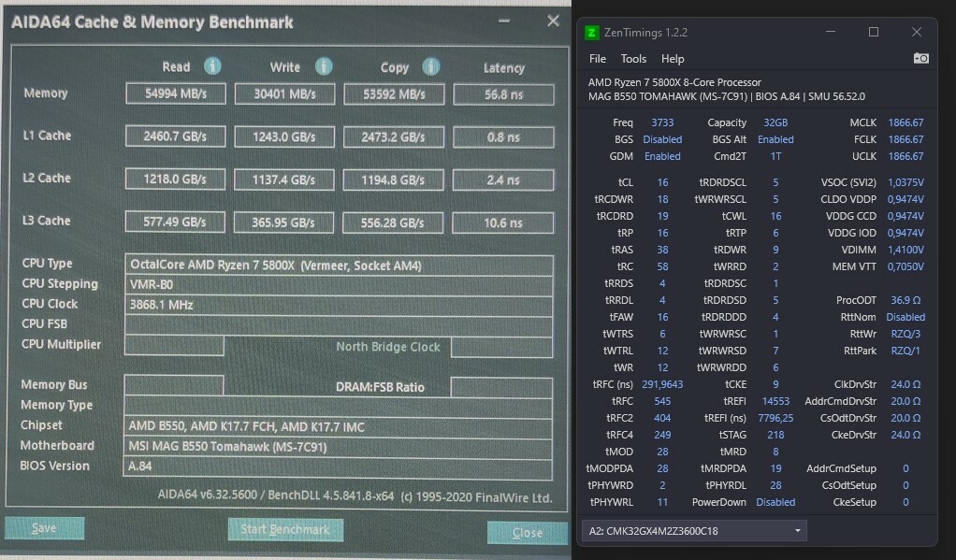Minimize the ZenTimings window
The image size is (956, 560).
(x=831, y=32)
